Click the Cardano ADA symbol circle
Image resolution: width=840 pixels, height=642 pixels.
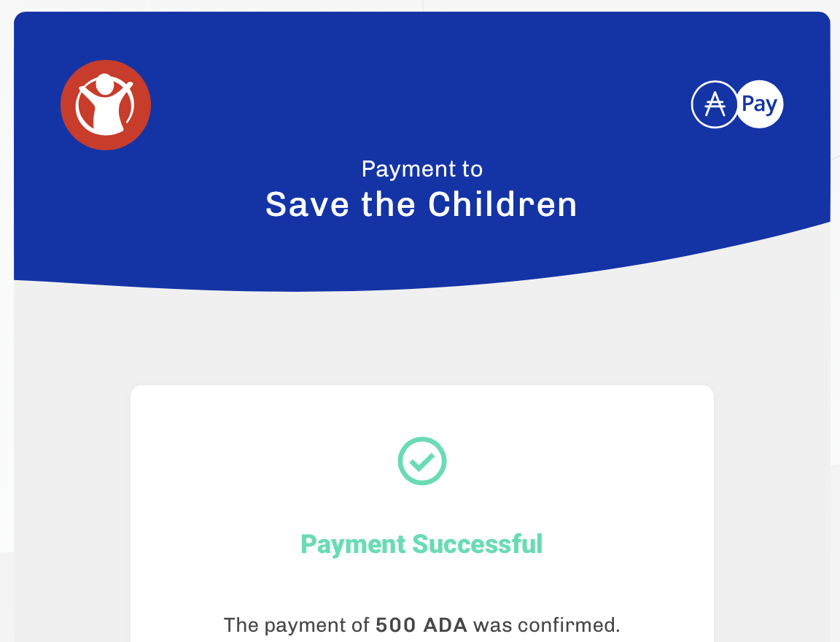click(715, 104)
